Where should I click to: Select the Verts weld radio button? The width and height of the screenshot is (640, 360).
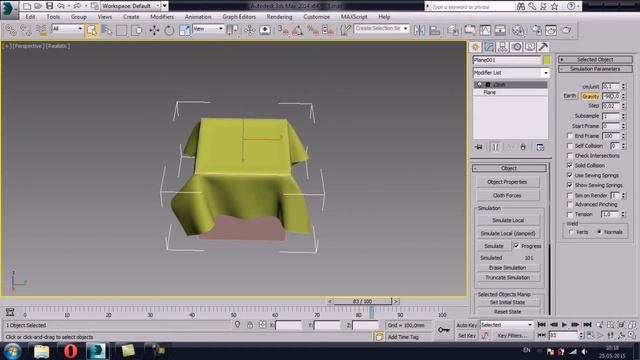(571, 232)
